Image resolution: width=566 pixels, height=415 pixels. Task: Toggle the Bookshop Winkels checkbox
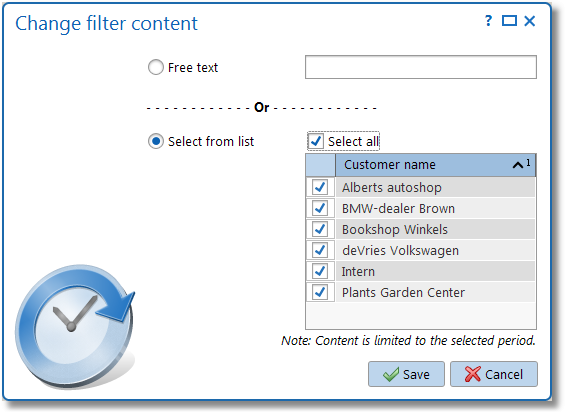[x=320, y=229]
